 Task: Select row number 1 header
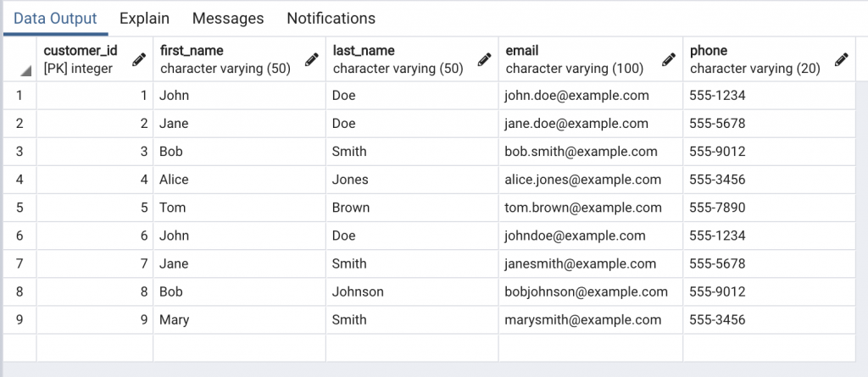pos(20,95)
